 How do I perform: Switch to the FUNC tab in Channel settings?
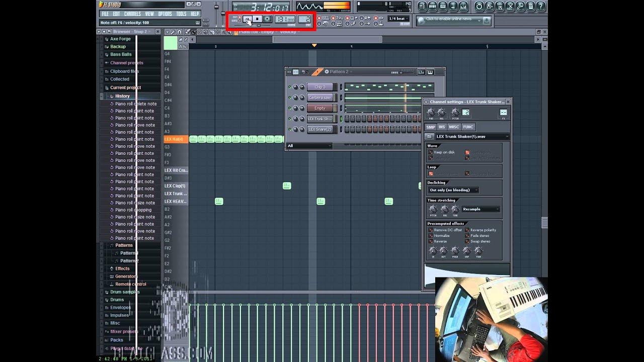point(468,127)
